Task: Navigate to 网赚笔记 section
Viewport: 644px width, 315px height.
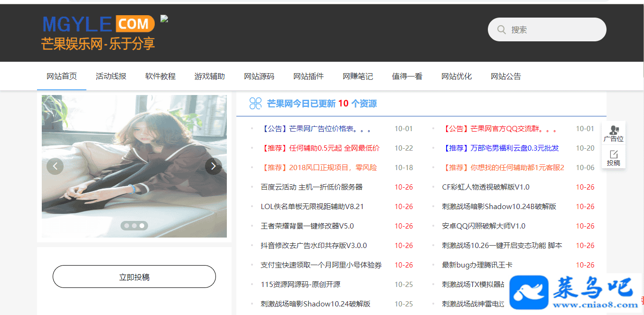Action: point(358,76)
